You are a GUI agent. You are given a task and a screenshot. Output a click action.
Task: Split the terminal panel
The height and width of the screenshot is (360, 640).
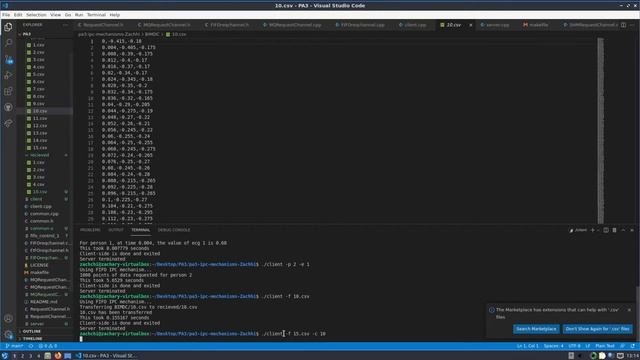coord(606,230)
